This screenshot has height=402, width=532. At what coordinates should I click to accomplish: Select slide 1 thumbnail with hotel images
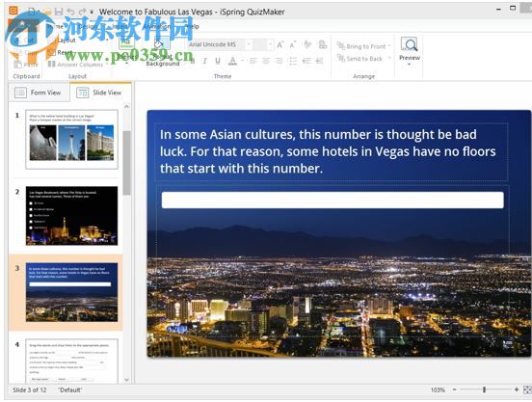coord(71,139)
